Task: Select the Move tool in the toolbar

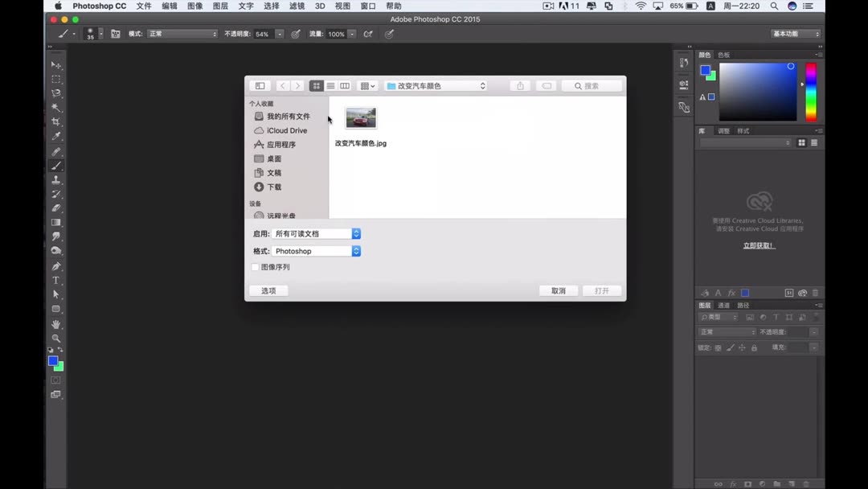Action: 56,65
